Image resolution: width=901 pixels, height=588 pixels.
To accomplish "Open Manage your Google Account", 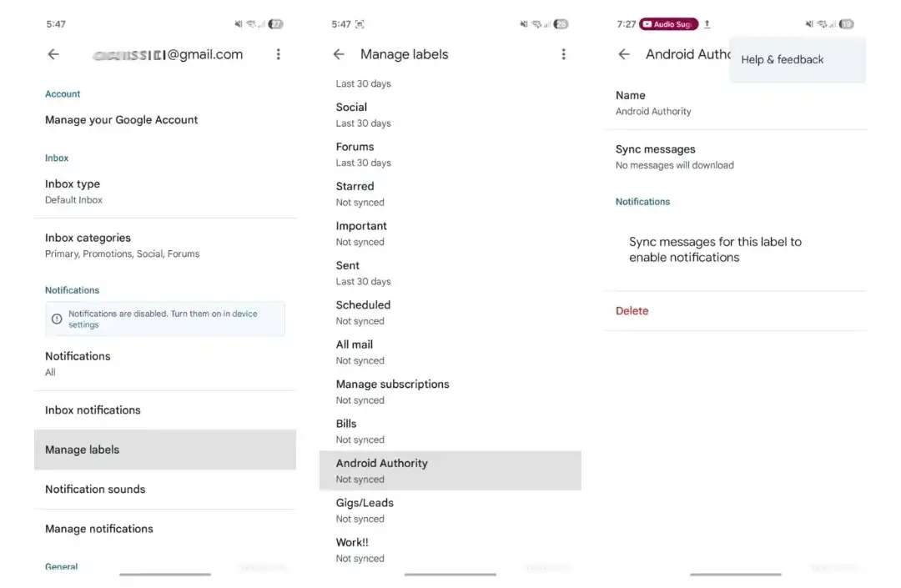I will (165, 120).
